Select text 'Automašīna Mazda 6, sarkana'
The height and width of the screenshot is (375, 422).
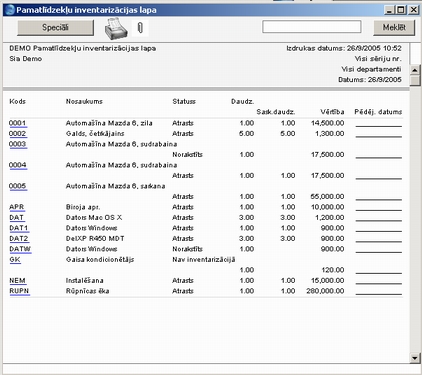click(115, 186)
